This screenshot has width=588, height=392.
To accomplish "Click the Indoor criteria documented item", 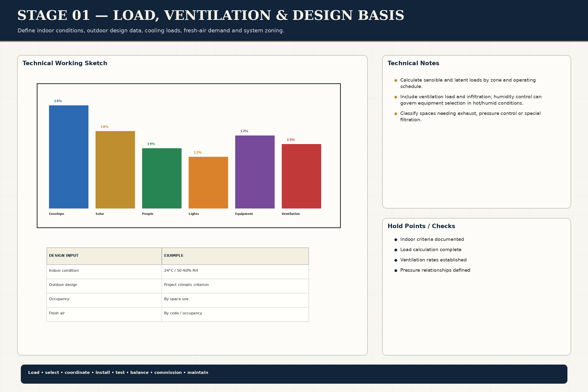I will 432,239.
